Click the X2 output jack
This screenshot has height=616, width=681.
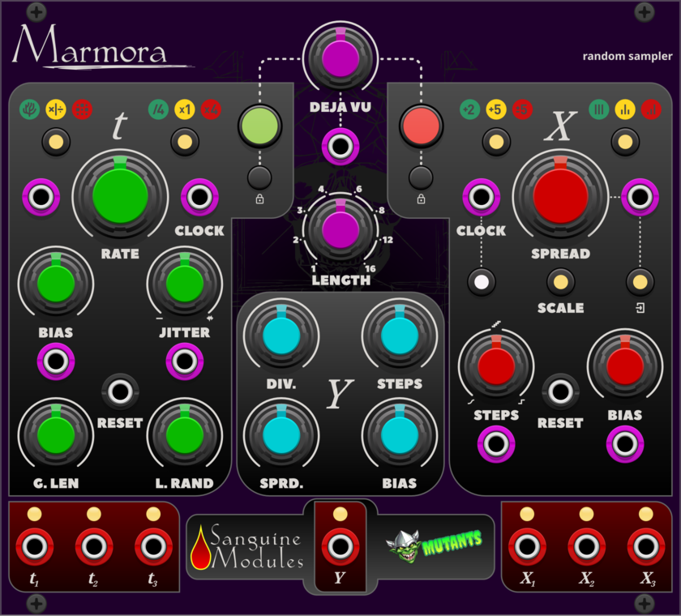(586, 546)
